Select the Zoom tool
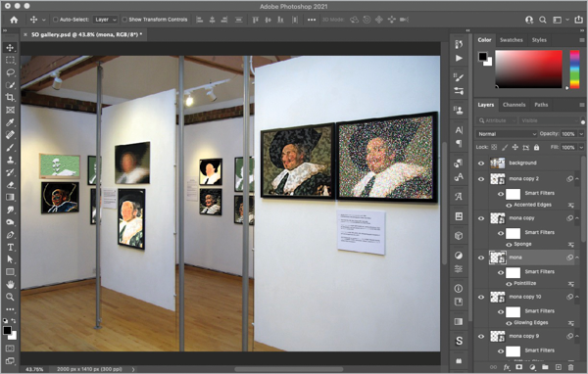Image resolution: width=588 pixels, height=374 pixels. 10,297
